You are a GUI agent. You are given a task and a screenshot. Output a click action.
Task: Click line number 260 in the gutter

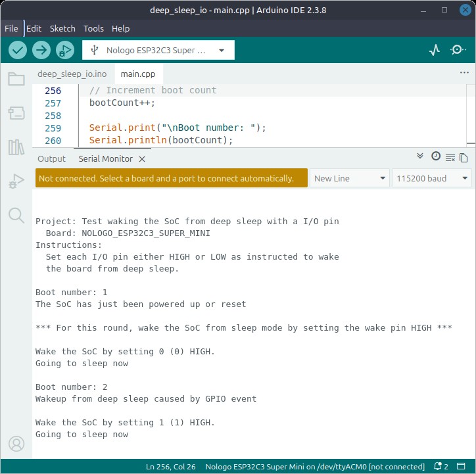click(53, 141)
